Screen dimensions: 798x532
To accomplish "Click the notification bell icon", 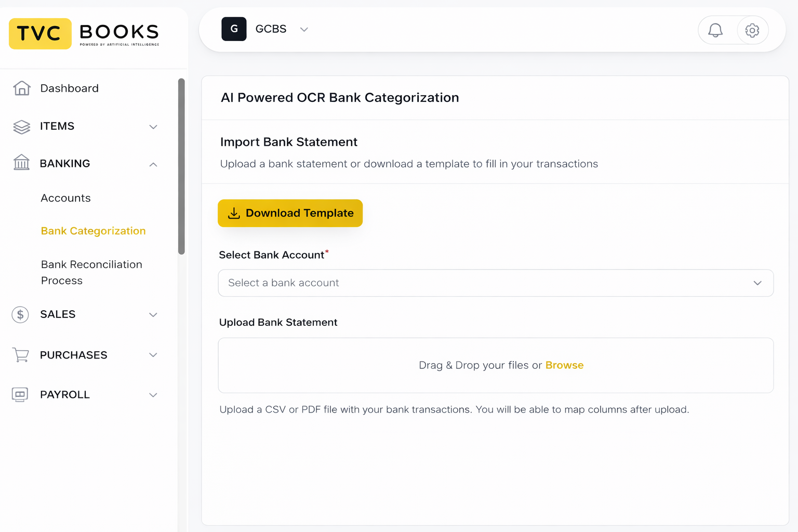I will (715, 31).
